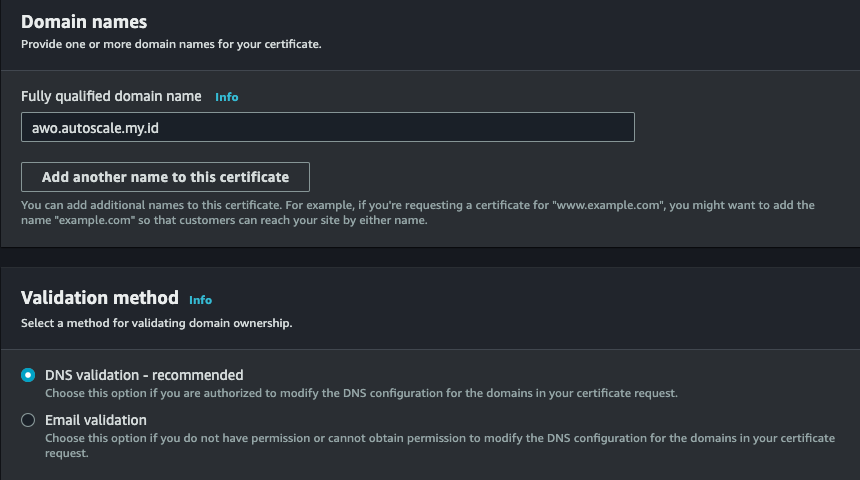This screenshot has width=860, height=480.
Task: Click the dark gap between the two panels
Action: (430, 256)
